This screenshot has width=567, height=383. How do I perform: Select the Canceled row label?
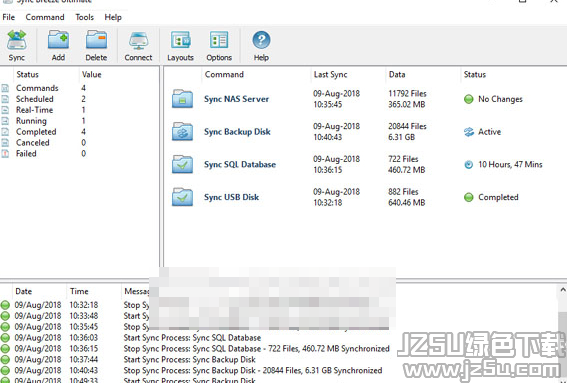tap(33, 142)
